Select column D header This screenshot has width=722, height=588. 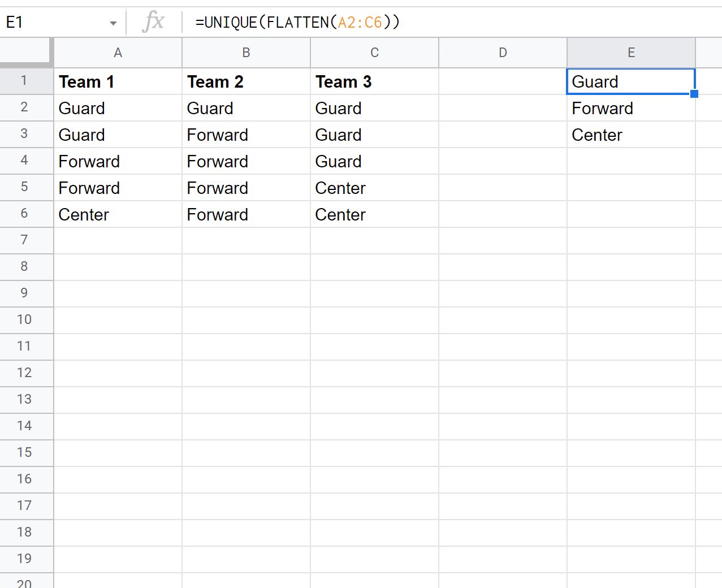pyautogui.click(x=503, y=53)
